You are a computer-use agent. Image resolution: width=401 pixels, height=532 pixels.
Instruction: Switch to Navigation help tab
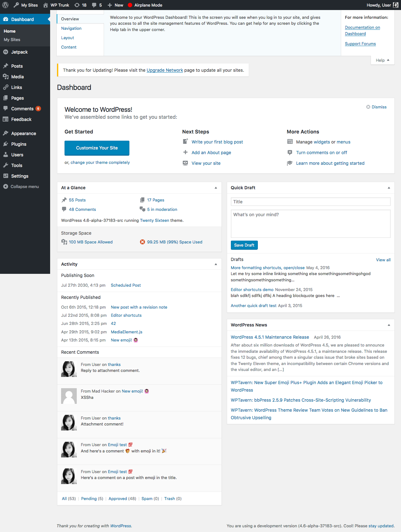[x=71, y=29]
